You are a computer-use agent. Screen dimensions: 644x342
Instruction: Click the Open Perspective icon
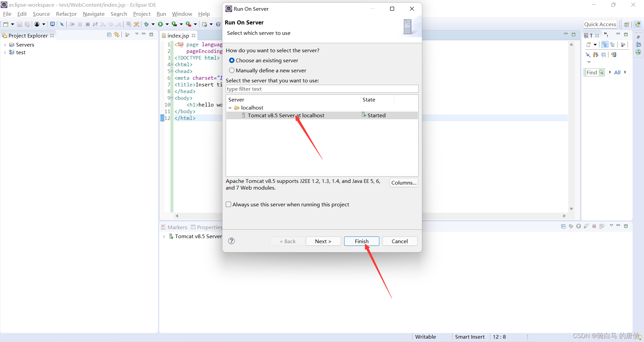click(x=627, y=24)
